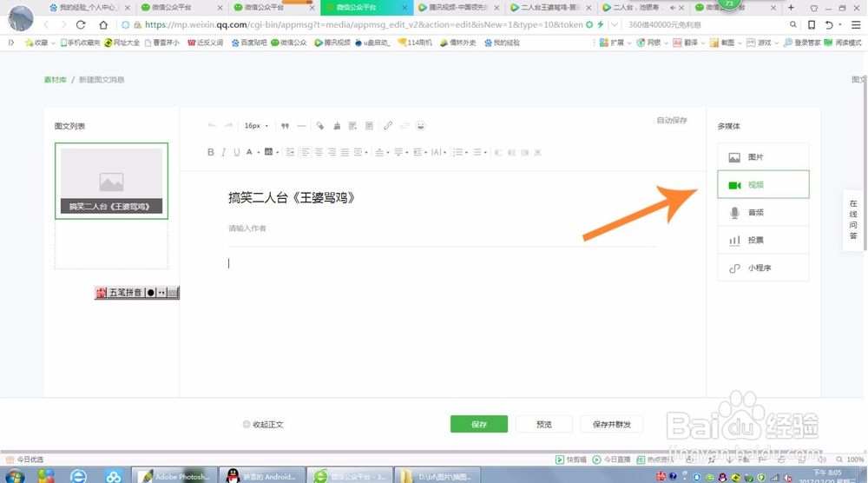This screenshot has height=483, width=868.
Task: Justify the text on both sides
Action: tap(345, 152)
